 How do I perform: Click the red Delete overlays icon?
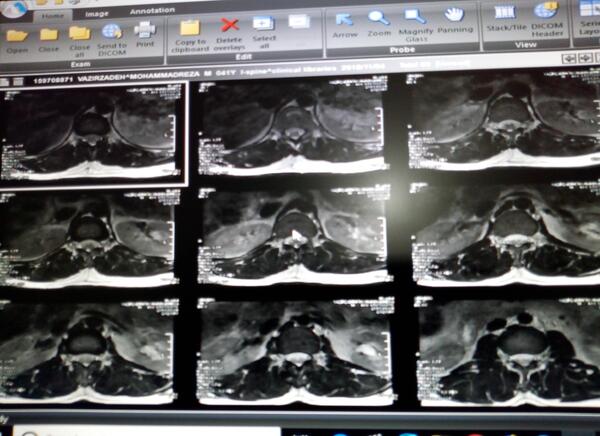tap(230, 26)
